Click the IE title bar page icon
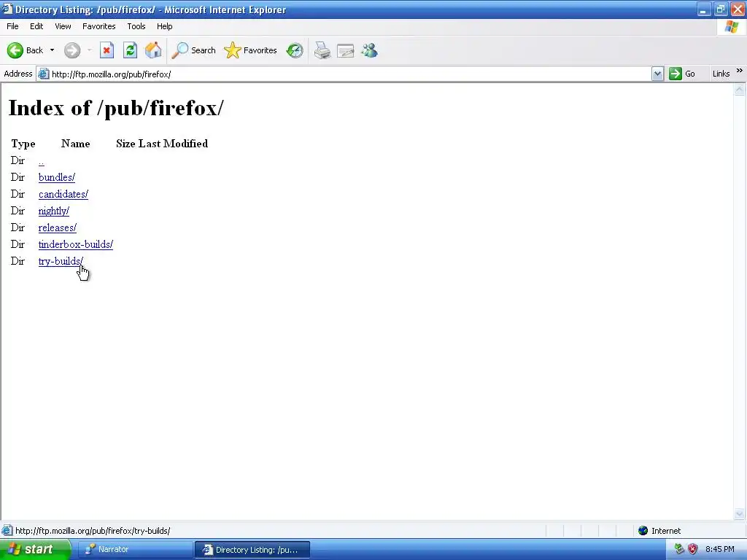 coord(7,9)
